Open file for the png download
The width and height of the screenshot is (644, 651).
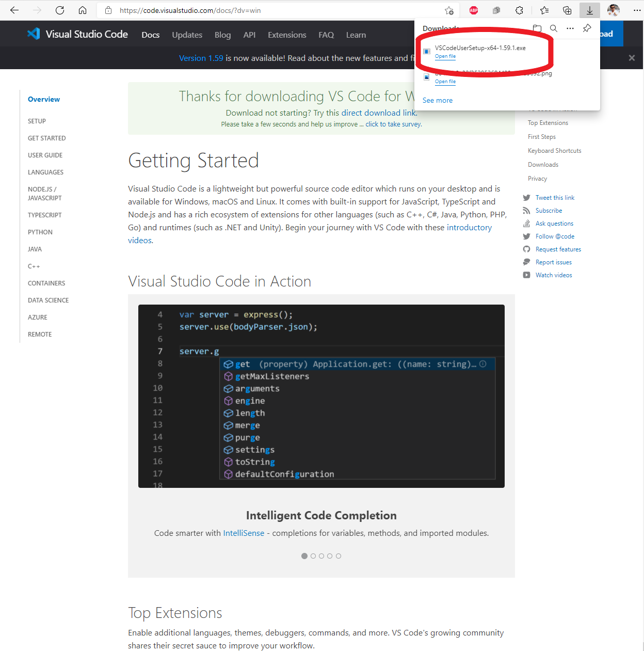click(445, 82)
